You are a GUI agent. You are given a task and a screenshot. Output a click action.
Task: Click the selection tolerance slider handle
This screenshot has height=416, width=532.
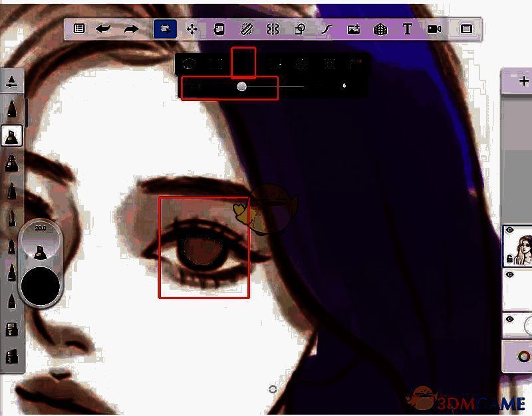(242, 86)
